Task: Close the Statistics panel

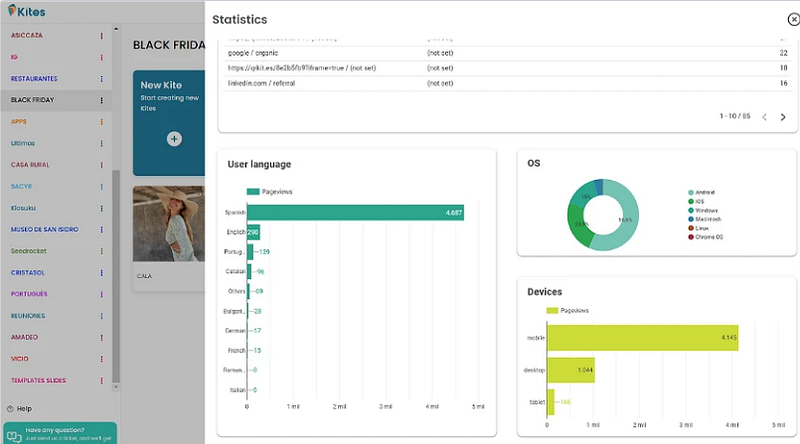Action: pos(793,19)
